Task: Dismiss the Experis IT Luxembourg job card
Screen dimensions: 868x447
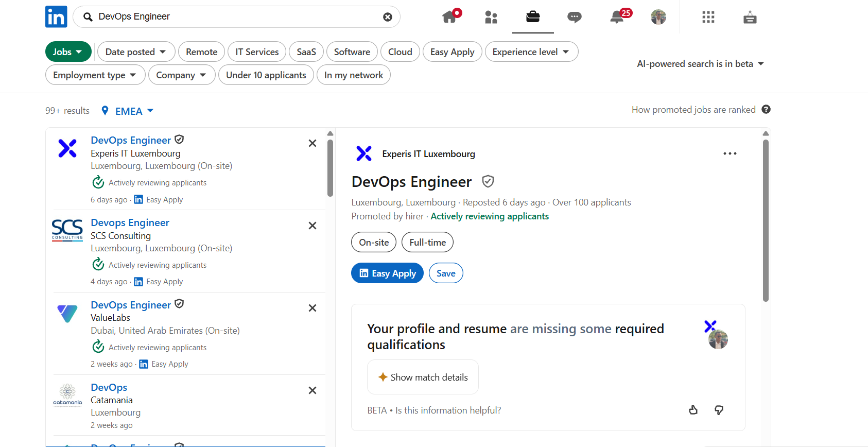Action: point(313,143)
